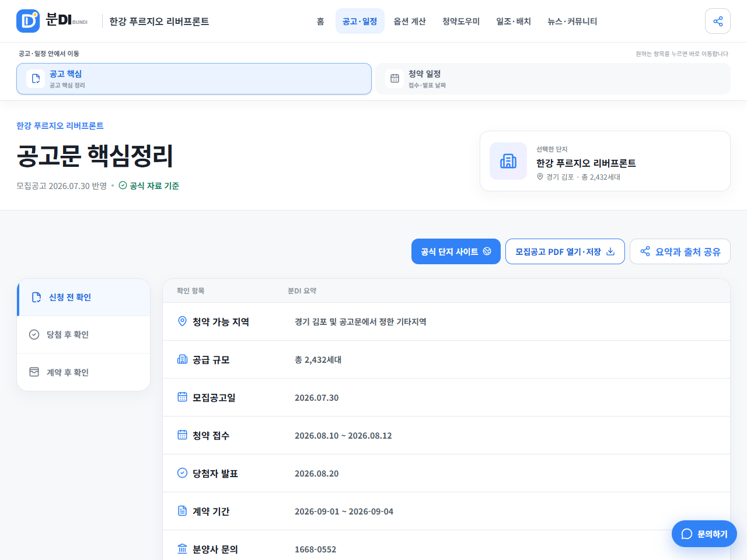The height and width of the screenshot is (560, 747).
Task: Click the selected complex card name
Action: click(586, 163)
